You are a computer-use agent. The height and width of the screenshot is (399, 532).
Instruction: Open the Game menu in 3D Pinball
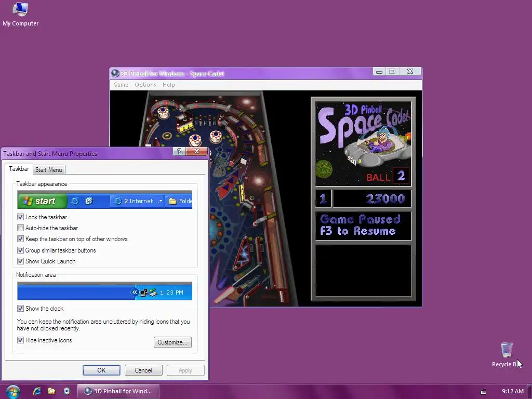pos(121,85)
